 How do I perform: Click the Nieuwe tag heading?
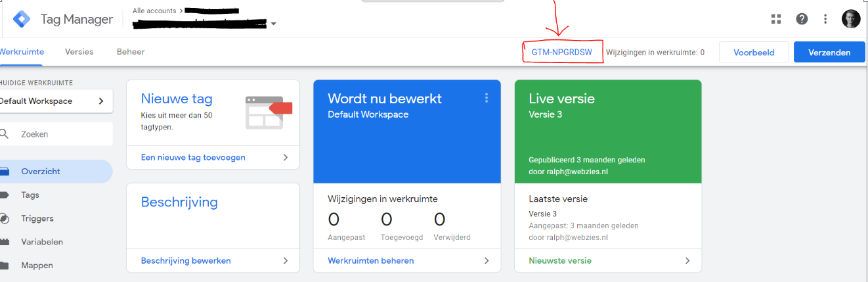177,99
